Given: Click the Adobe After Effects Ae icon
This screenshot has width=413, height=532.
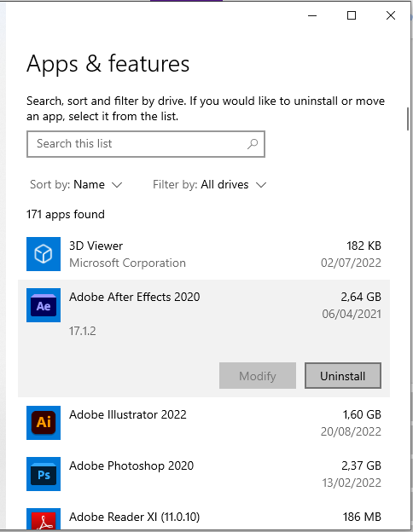Looking at the screenshot, I should pyautogui.click(x=44, y=305).
